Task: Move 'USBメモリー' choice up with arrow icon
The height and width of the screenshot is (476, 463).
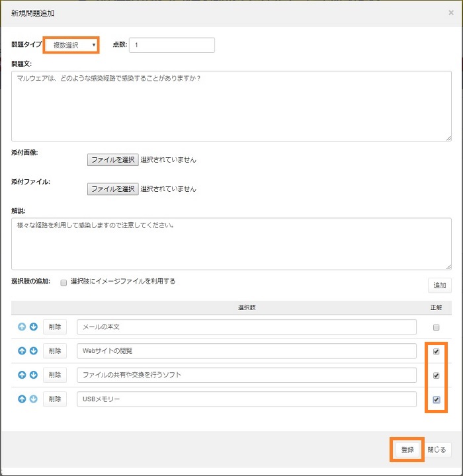Action: coord(21,399)
